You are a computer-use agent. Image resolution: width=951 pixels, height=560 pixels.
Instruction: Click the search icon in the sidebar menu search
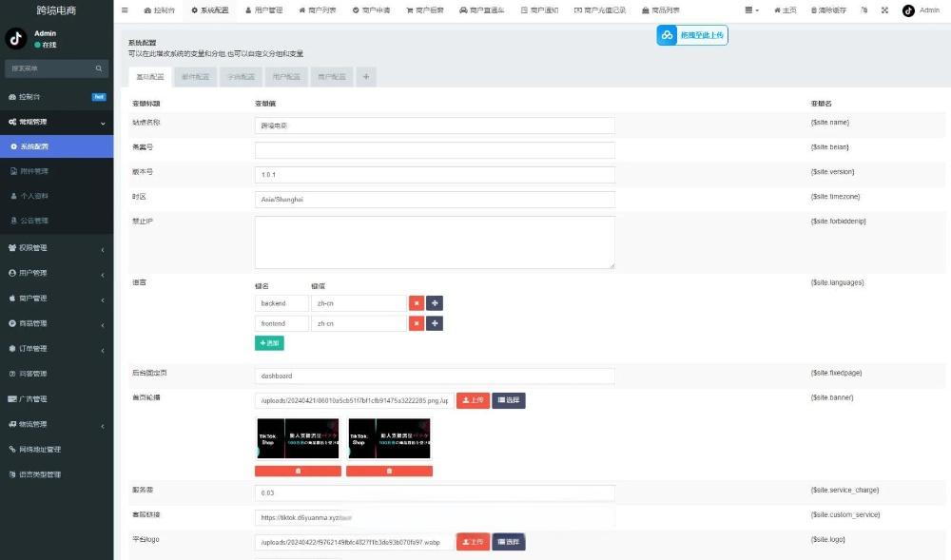(99, 68)
